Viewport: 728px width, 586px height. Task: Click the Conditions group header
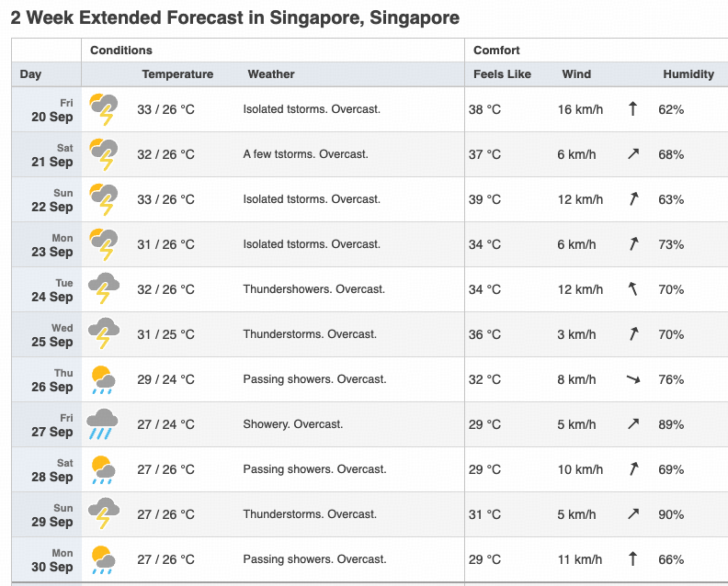121,51
